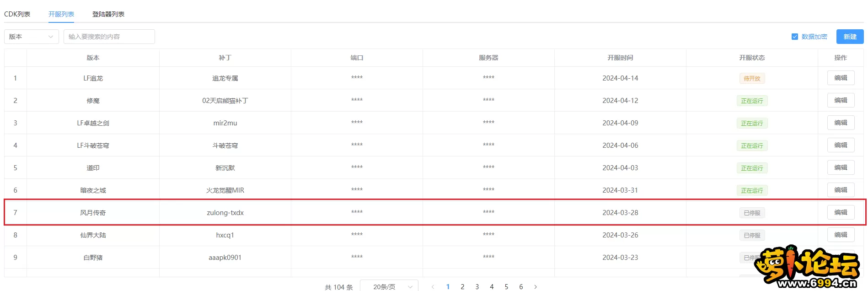The width and height of the screenshot is (868, 291).
Task: Edit the 暗夜之城 row
Action: click(x=841, y=190)
